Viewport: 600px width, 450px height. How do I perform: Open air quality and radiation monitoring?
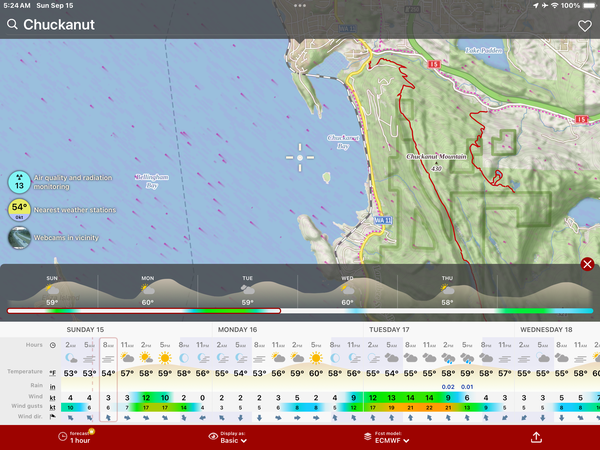[x=19, y=181]
